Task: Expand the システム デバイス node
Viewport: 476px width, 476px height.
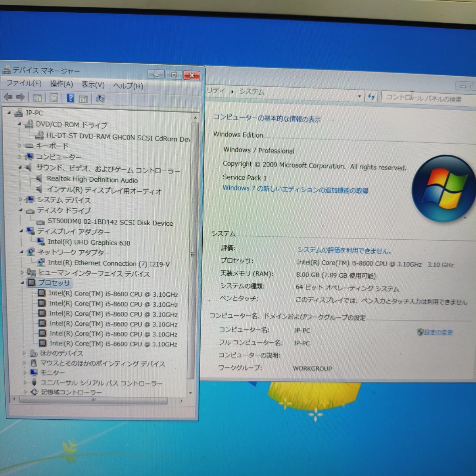Action: click(21, 199)
